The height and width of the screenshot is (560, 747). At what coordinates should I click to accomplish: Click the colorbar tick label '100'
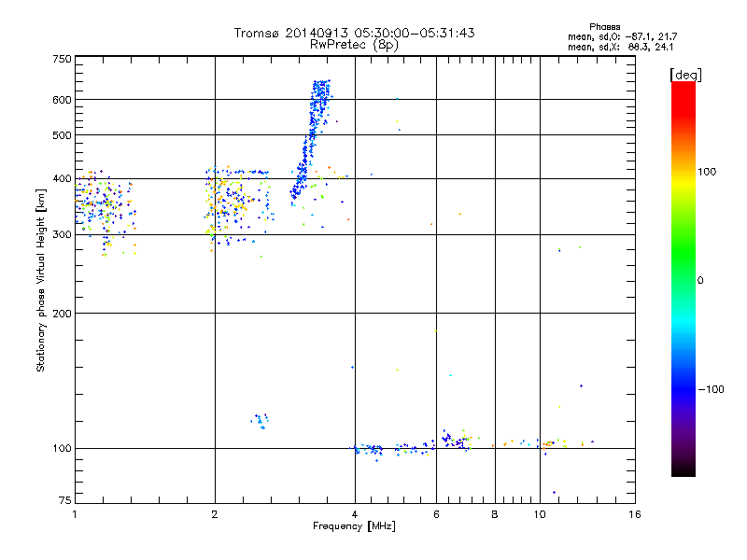707,172
